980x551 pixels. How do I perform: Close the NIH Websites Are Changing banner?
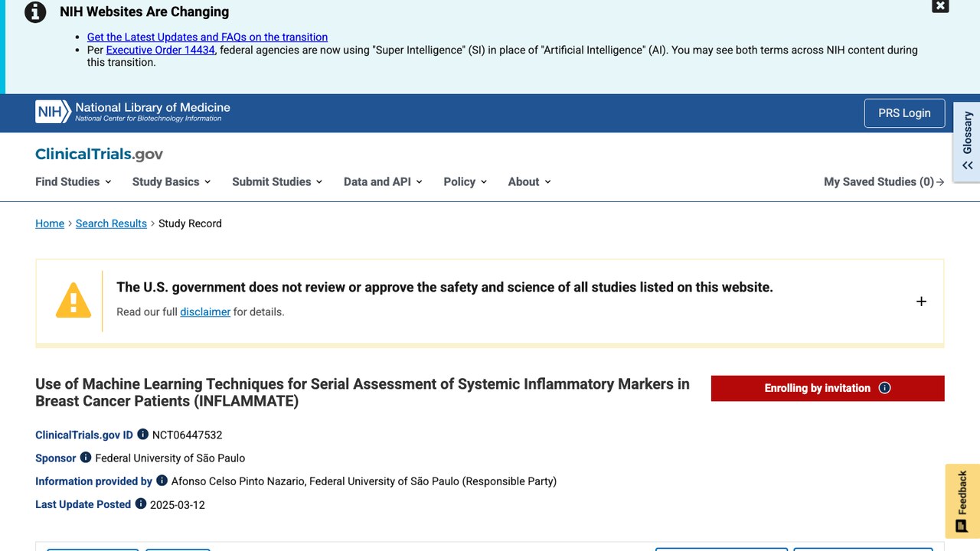tap(940, 6)
